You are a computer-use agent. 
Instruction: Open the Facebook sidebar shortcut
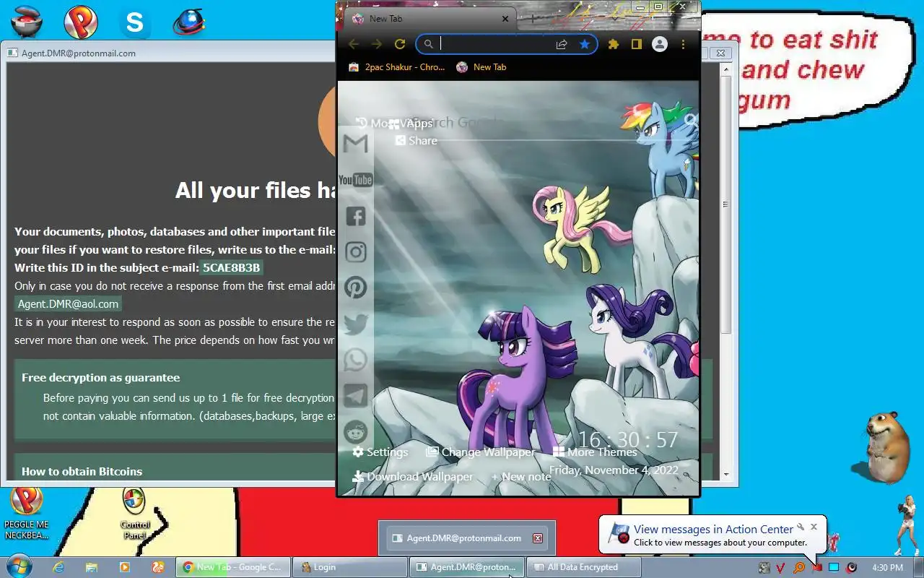(355, 216)
